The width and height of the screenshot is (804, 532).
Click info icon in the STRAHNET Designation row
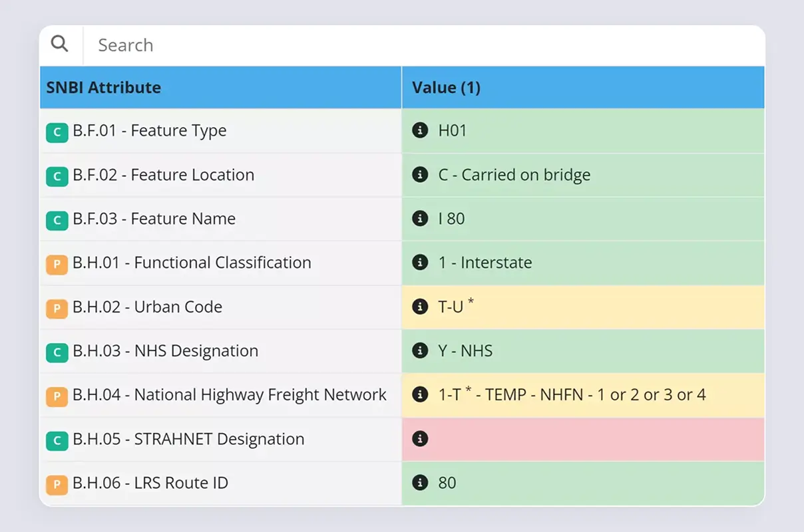click(420, 439)
